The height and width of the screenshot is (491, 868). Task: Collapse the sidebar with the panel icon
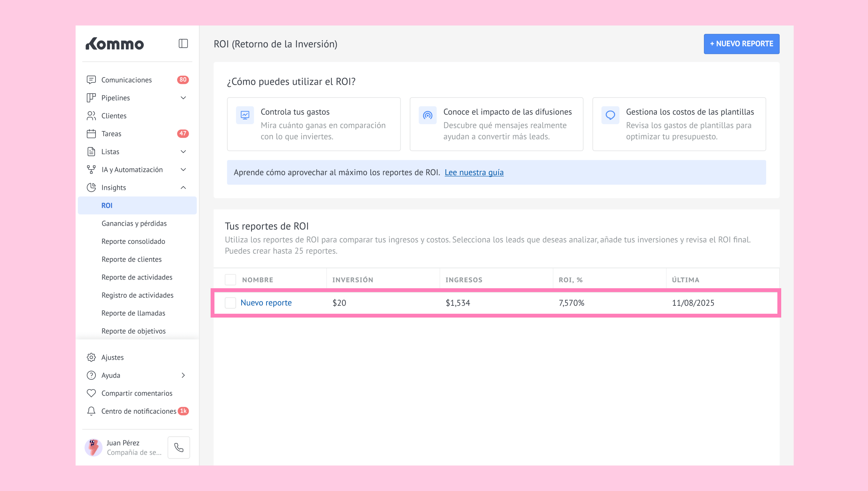183,43
